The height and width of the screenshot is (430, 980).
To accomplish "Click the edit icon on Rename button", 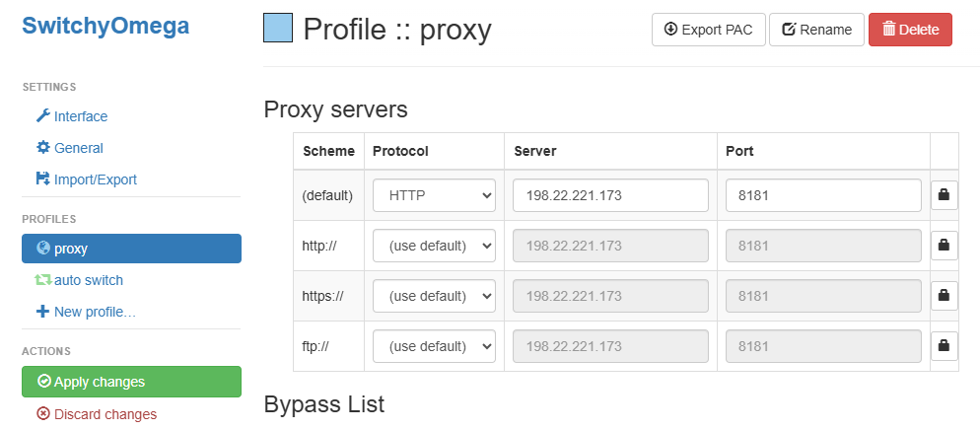I will pos(789,29).
